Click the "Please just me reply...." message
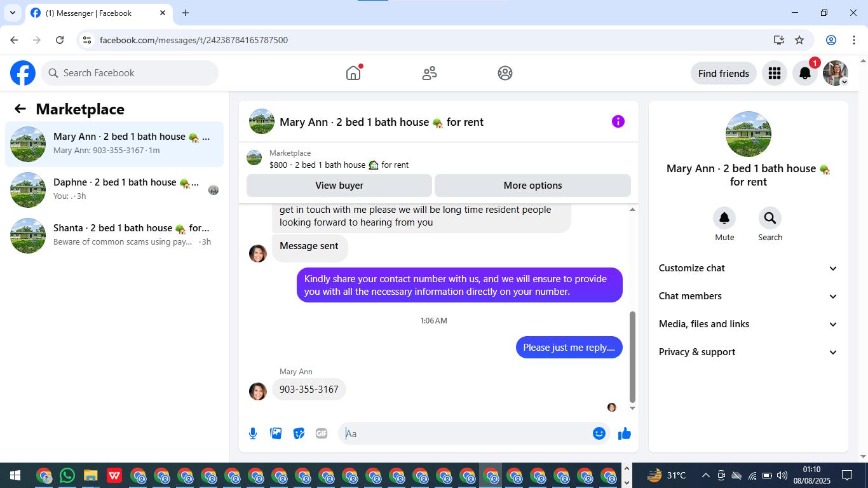868x488 pixels. coord(569,348)
